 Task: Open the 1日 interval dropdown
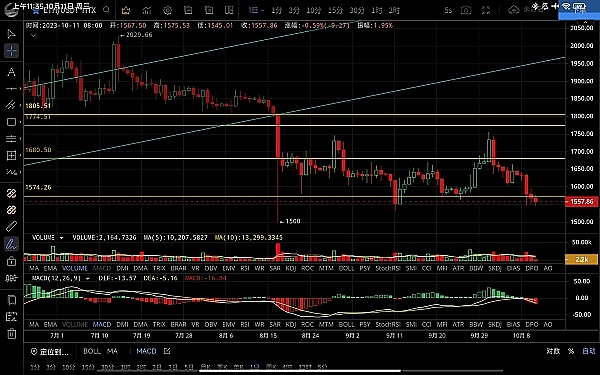256,10
